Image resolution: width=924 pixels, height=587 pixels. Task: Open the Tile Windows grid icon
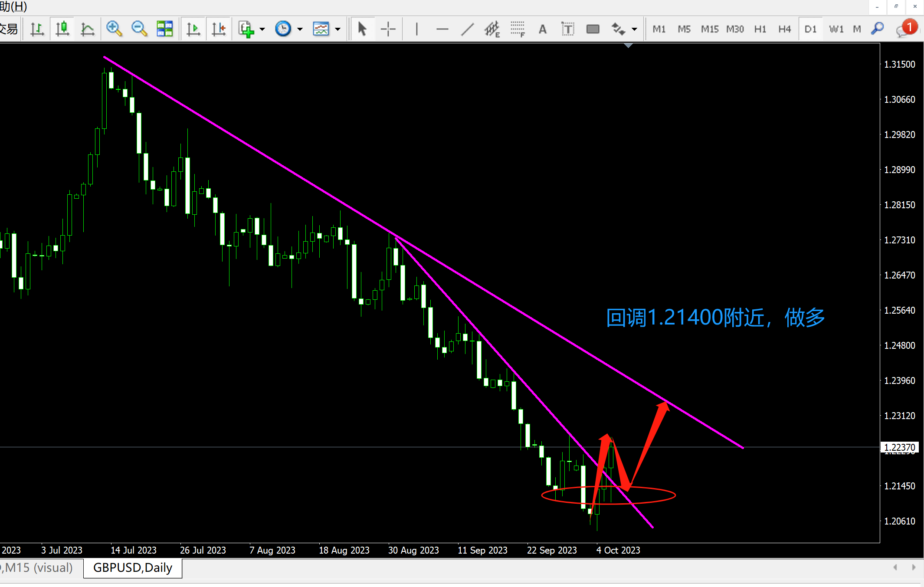(165, 29)
